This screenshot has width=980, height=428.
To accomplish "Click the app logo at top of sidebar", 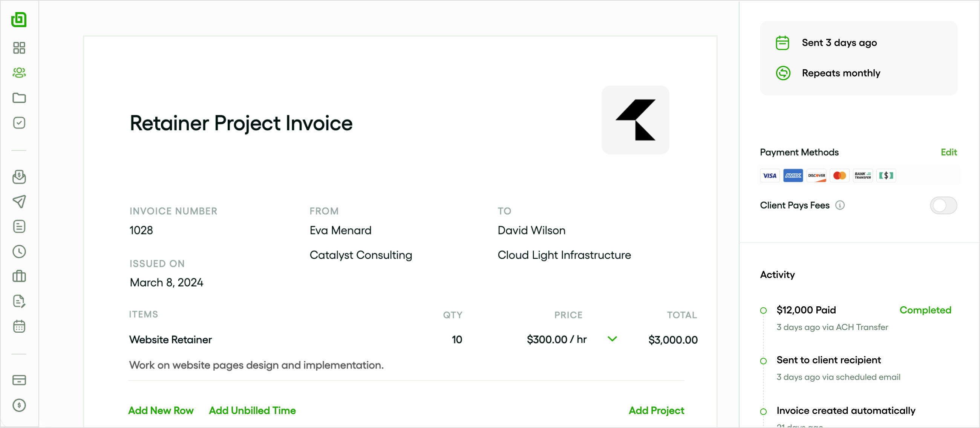I will click(x=19, y=20).
